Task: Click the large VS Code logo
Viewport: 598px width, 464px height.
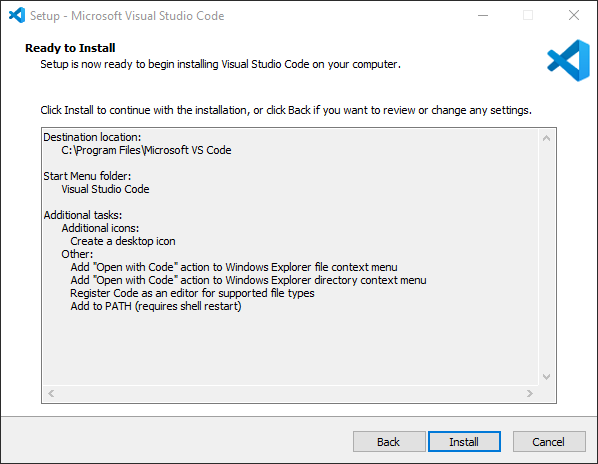Action: click(569, 60)
